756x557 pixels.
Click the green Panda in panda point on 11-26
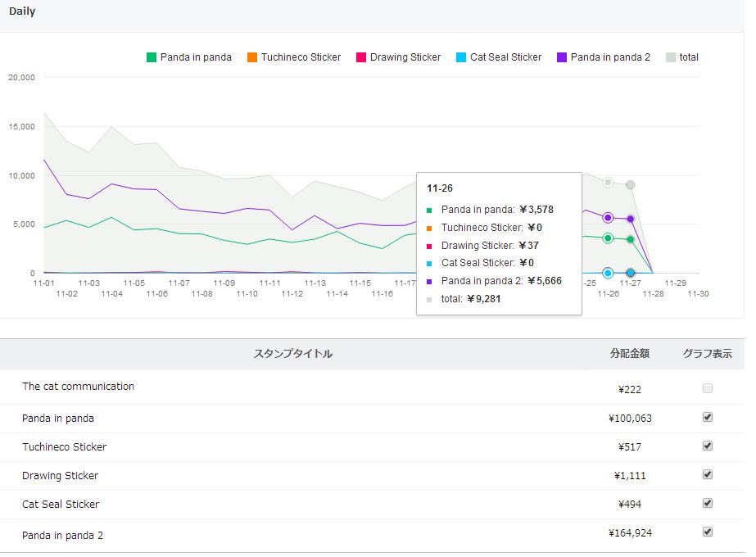pos(608,238)
